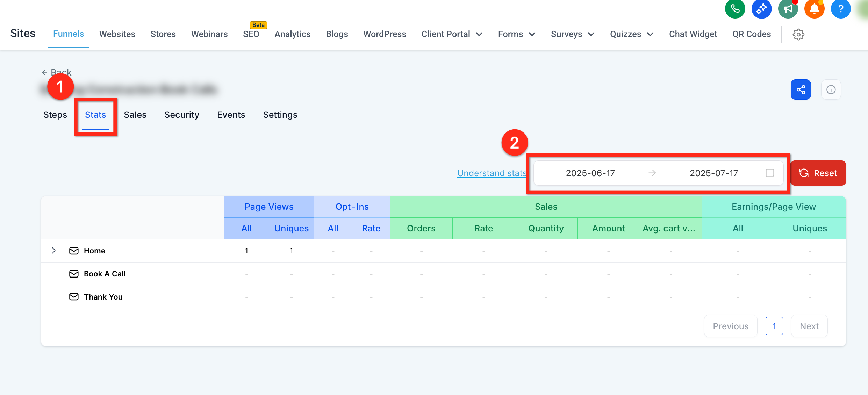Open the help question mark icon
The height and width of the screenshot is (395, 868).
tap(841, 9)
